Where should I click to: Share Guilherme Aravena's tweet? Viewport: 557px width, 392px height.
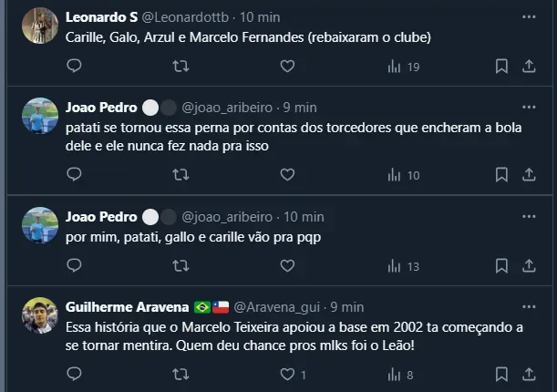pos(529,374)
